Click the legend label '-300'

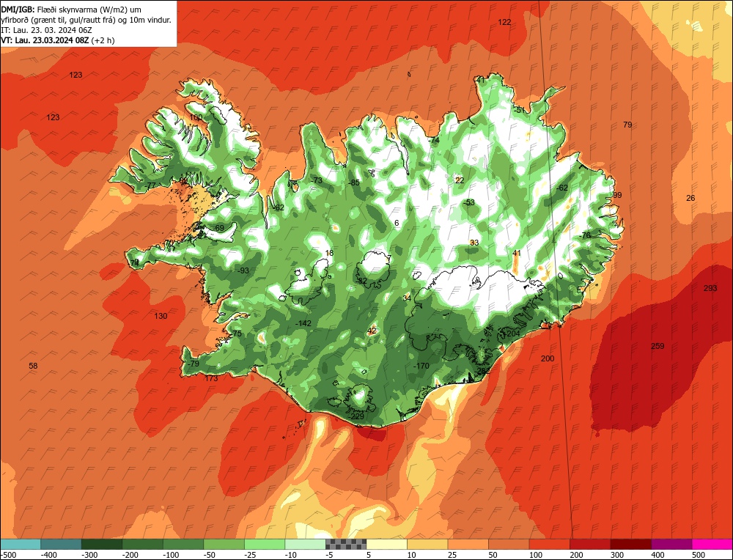(89, 555)
